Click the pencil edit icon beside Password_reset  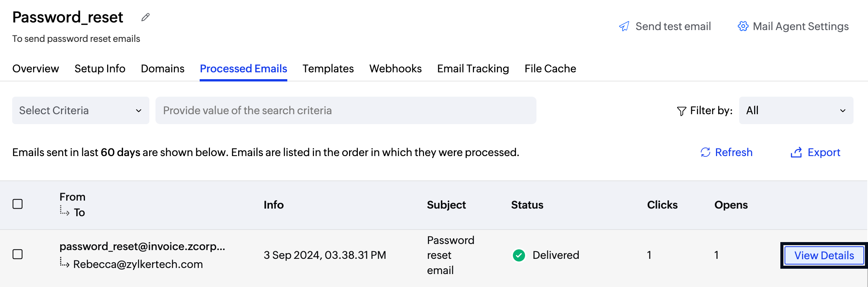[x=145, y=17]
